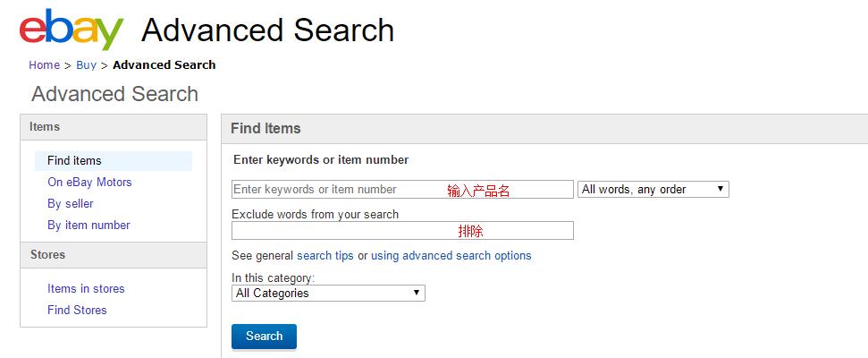Open Items in stores search
The image size is (868, 358).
click(86, 289)
